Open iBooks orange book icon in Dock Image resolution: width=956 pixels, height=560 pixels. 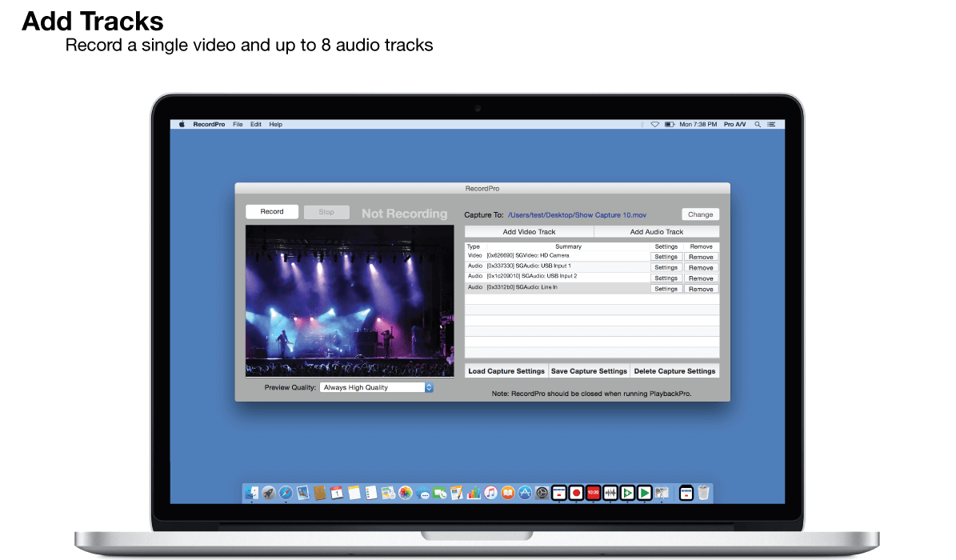tap(508, 492)
